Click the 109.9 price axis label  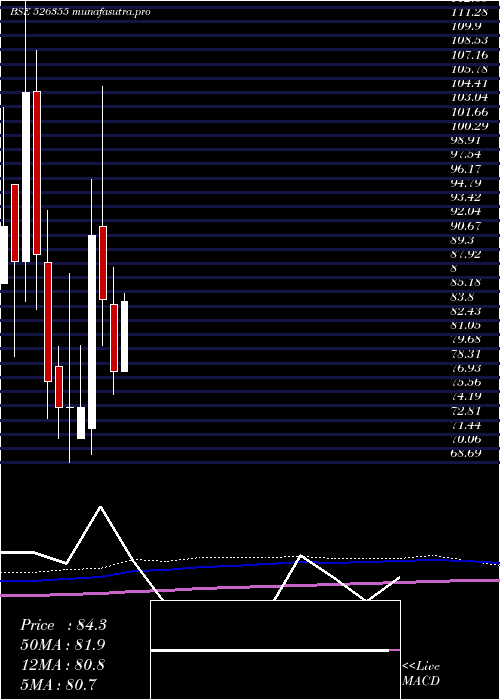[465, 26]
